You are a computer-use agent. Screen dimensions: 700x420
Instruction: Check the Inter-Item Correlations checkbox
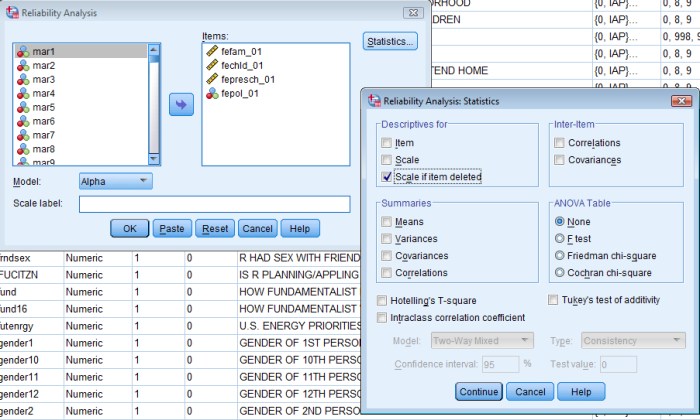559,143
